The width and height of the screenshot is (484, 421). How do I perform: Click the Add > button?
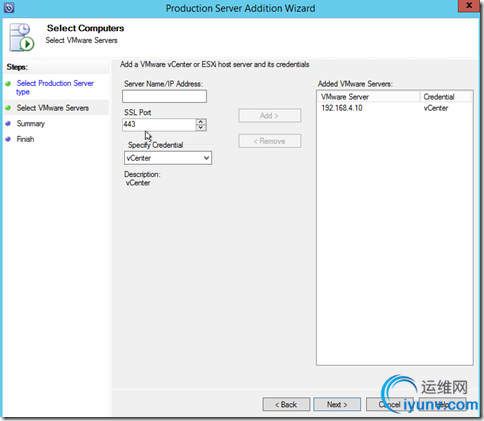pyautogui.click(x=270, y=116)
